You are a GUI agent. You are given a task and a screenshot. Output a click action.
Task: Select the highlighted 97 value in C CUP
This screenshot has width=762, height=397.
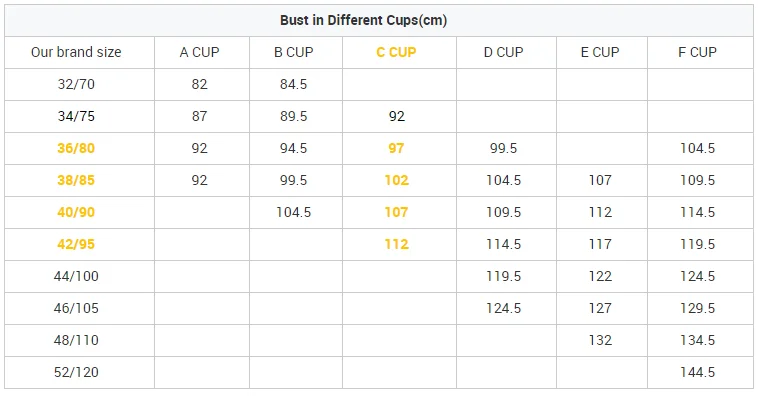pos(396,148)
